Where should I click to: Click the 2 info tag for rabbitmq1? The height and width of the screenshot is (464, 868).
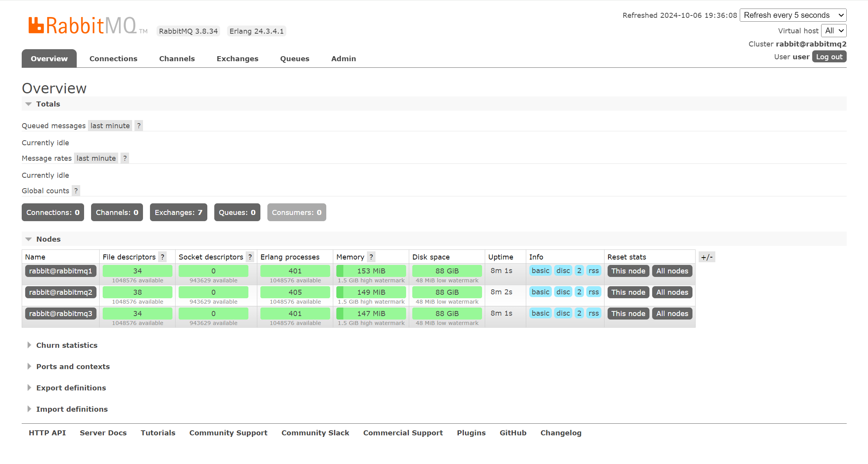(x=579, y=271)
